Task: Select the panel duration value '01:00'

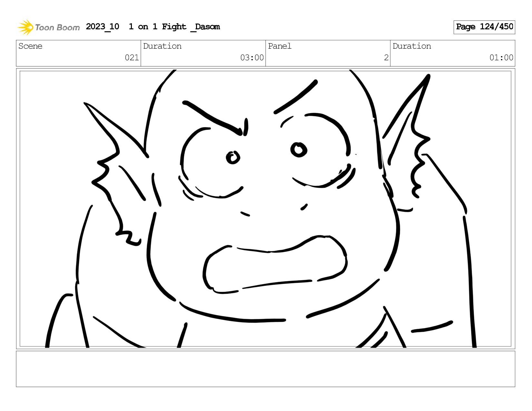Action: pyautogui.click(x=501, y=58)
